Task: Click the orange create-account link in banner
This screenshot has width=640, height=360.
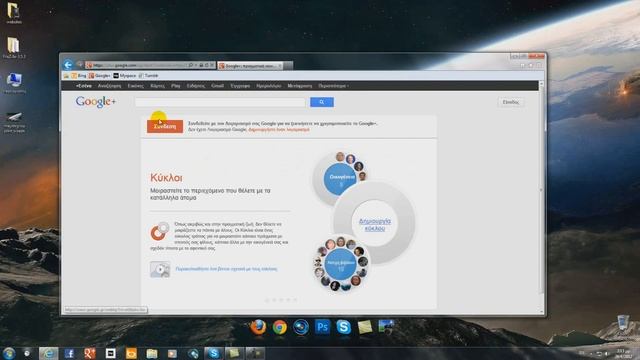Action: click(x=279, y=129)
